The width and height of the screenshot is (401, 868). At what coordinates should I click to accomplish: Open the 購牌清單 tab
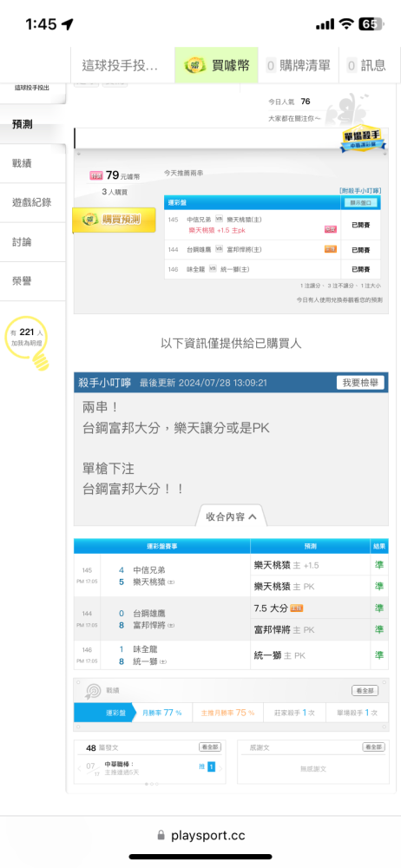point(299,65)
